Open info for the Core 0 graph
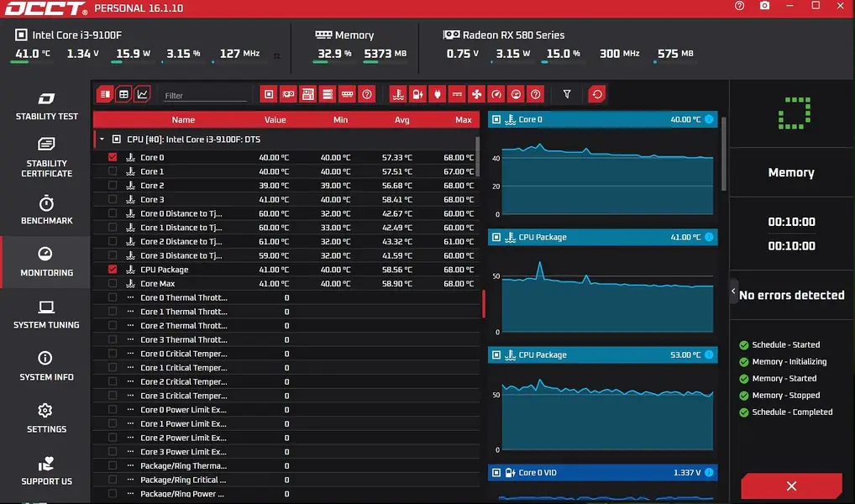The height and width of the screenshot is (504, 855). point(709,119)
